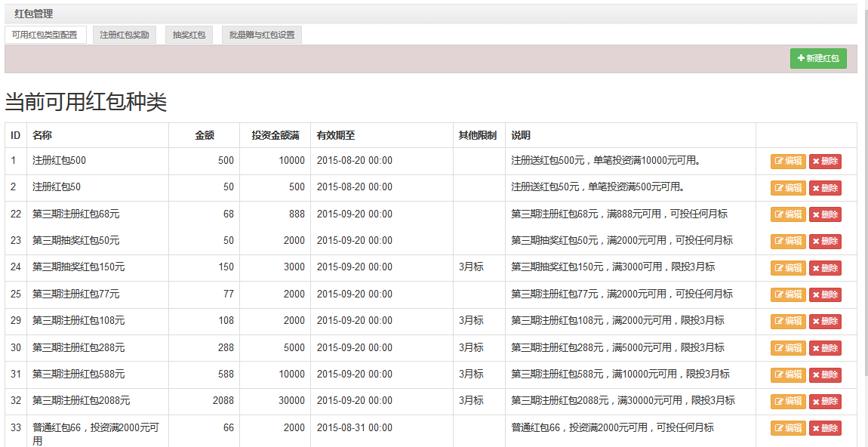Click the 新建红包 button
Image resolution: width=868 pixels, height=447 pixels.
(818, 58)
